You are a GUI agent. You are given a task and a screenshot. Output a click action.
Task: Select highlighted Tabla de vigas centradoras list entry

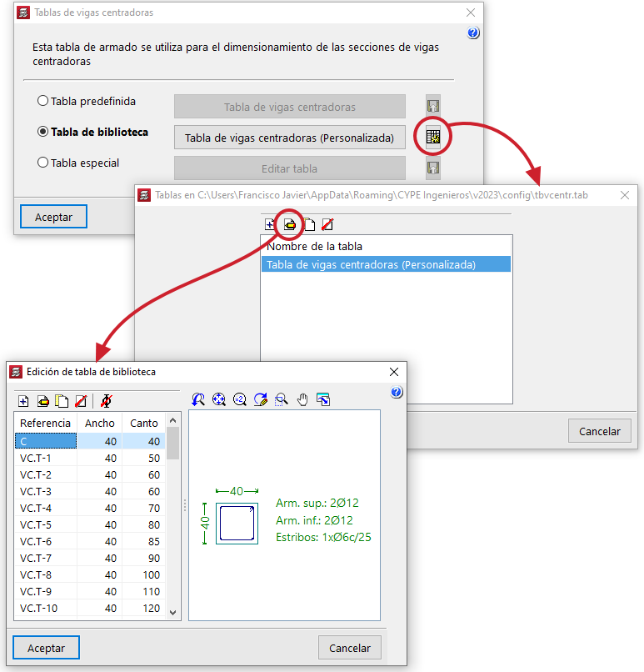click(371, 264)
